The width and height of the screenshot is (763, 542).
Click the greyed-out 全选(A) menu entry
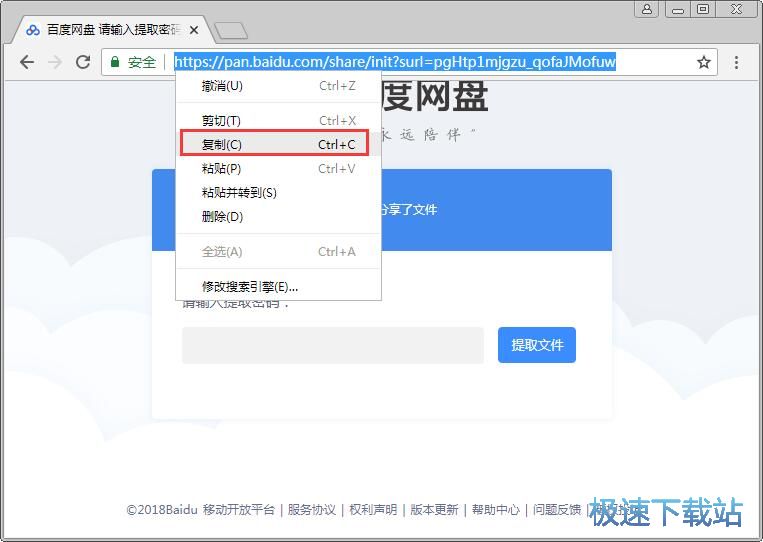click(278, 252)
